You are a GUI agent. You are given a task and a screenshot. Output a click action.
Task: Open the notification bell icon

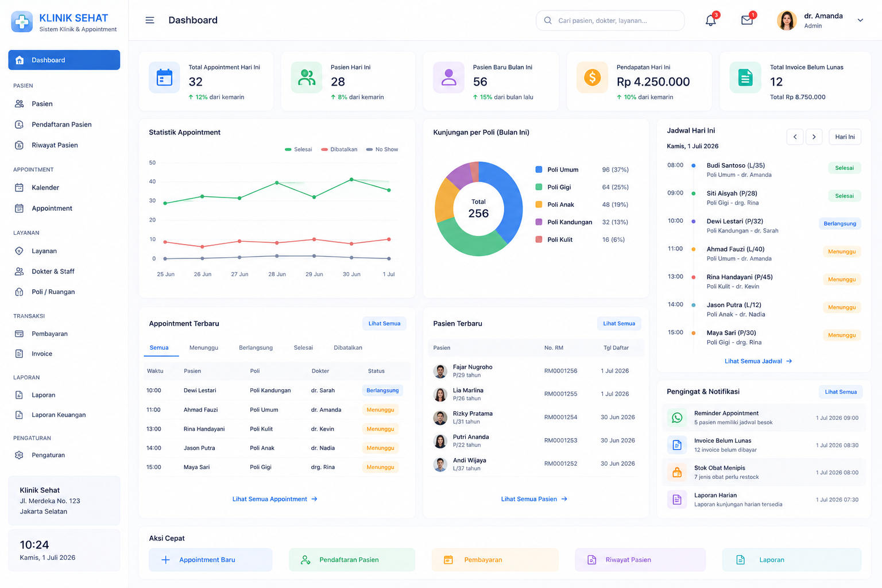tap(711, 20)
